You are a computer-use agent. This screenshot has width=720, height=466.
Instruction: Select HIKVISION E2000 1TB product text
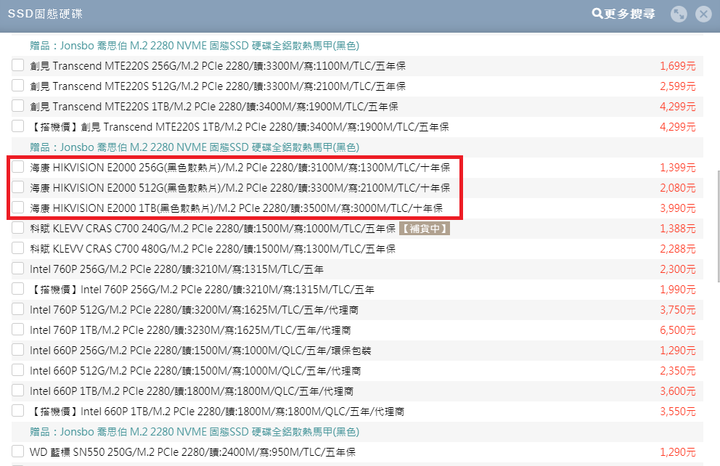point(236,208)
